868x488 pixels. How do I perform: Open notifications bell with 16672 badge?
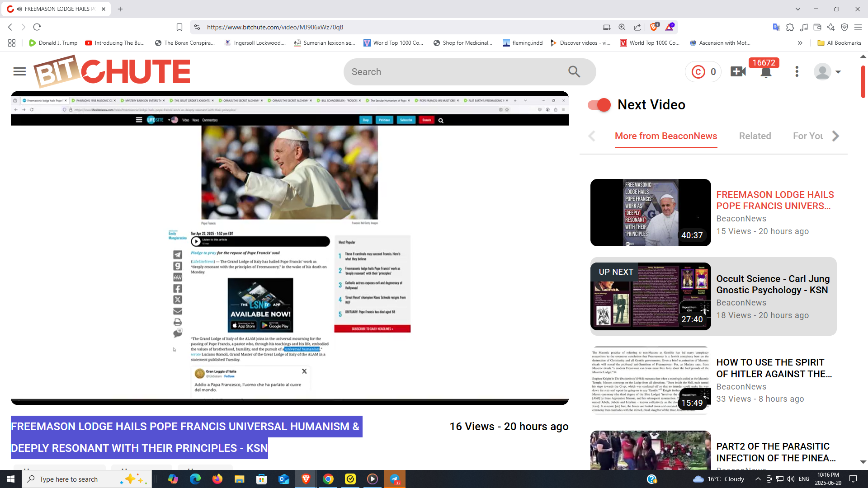point(765,72)
